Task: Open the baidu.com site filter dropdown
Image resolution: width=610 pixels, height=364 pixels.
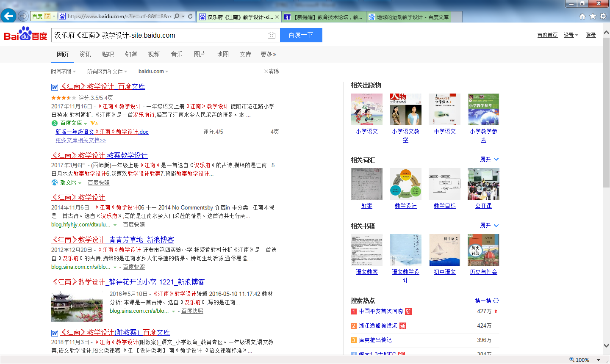Action: (153, 72)
